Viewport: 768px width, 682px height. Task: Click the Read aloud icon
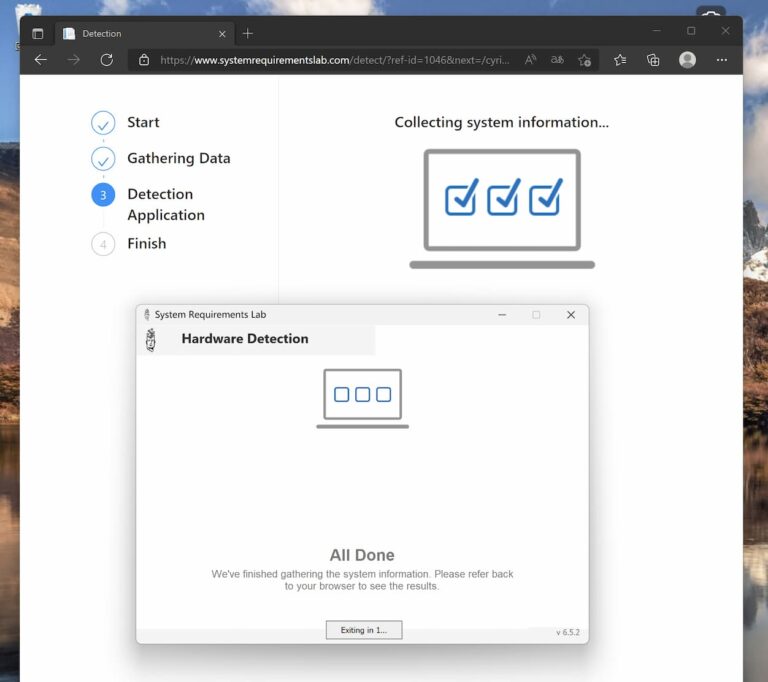click(530, 60)
